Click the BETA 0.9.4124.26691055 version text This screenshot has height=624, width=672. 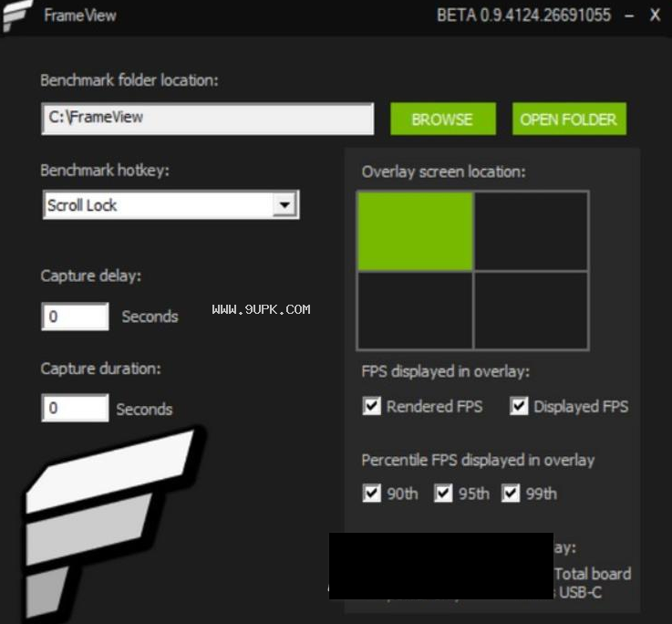[523, 16]
